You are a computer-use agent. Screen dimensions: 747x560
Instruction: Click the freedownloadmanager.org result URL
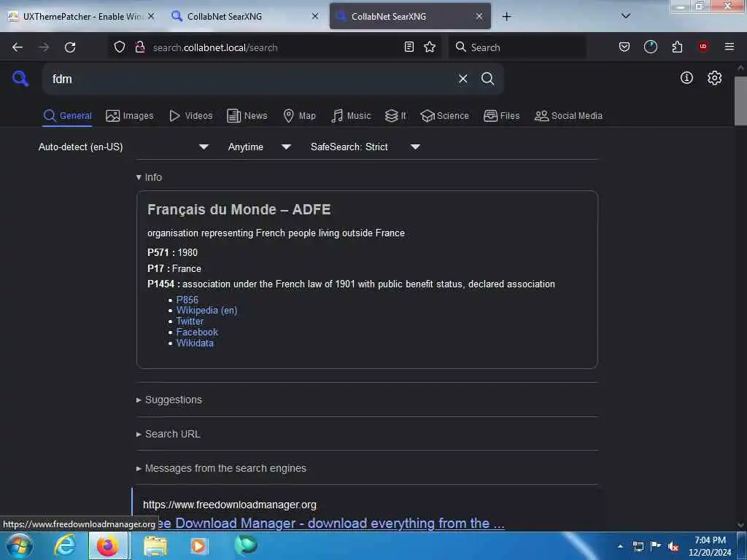tap(230, 505)
